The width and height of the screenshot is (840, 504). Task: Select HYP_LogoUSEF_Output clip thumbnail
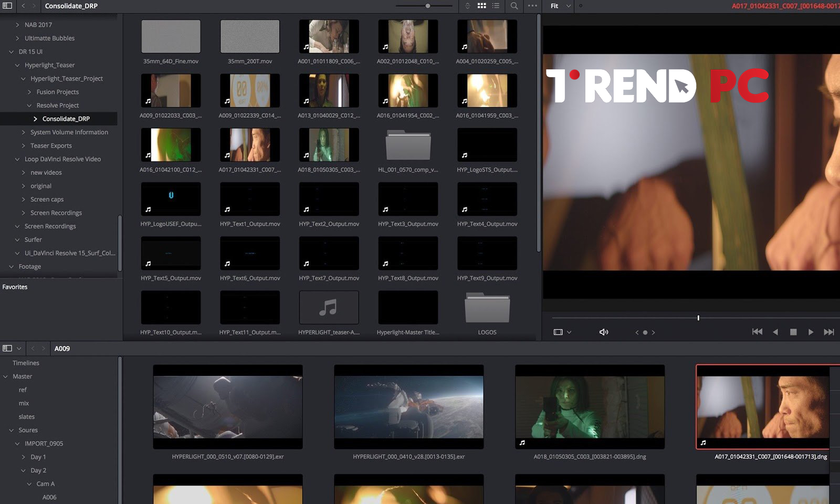171,199
